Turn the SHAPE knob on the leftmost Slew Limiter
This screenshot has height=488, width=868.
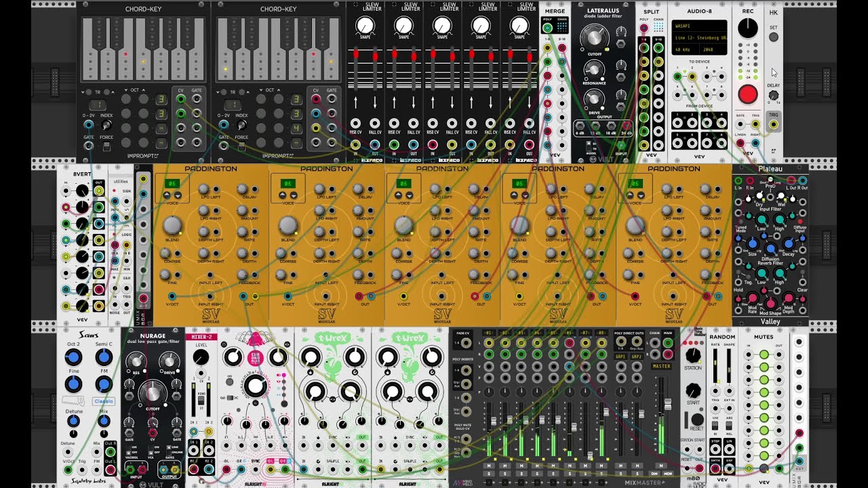(x=365, y=26)
